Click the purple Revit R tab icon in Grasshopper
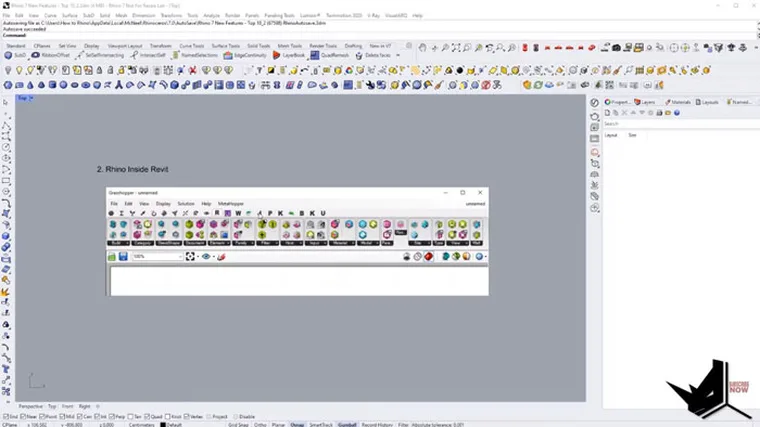The image size is (760, 427). tap(227, 213)
